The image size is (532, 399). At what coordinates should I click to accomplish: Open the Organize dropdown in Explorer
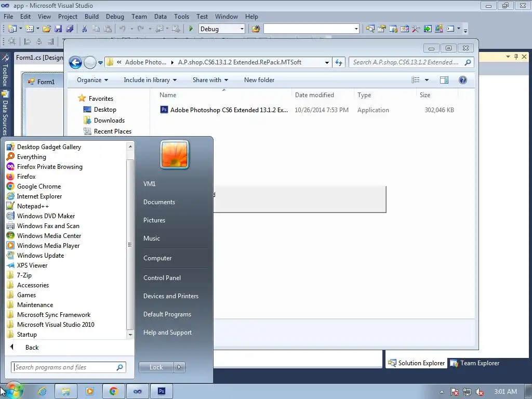click(92, 80)
